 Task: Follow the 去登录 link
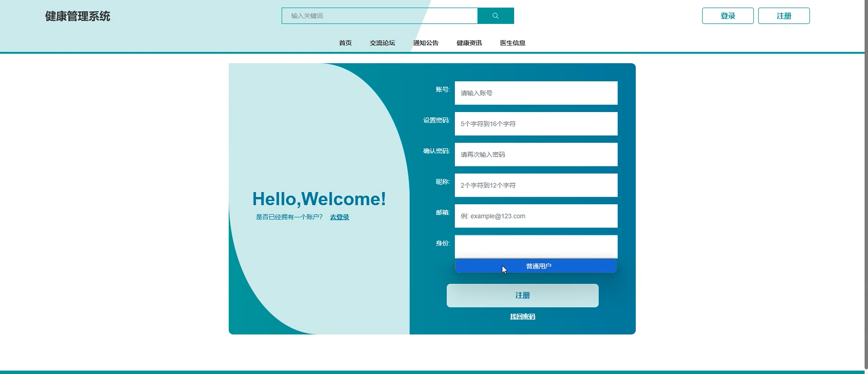point(339,217)
